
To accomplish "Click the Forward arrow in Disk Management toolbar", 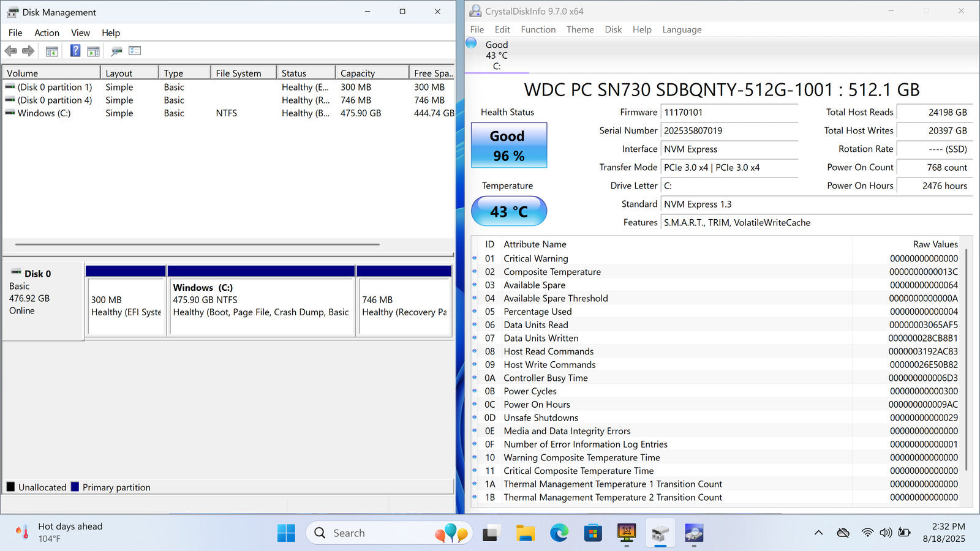I will coord(28,51).
